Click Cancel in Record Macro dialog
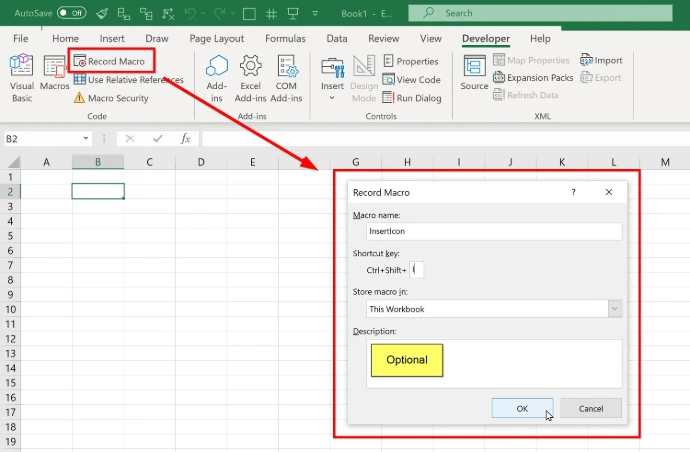 [591, 408]
